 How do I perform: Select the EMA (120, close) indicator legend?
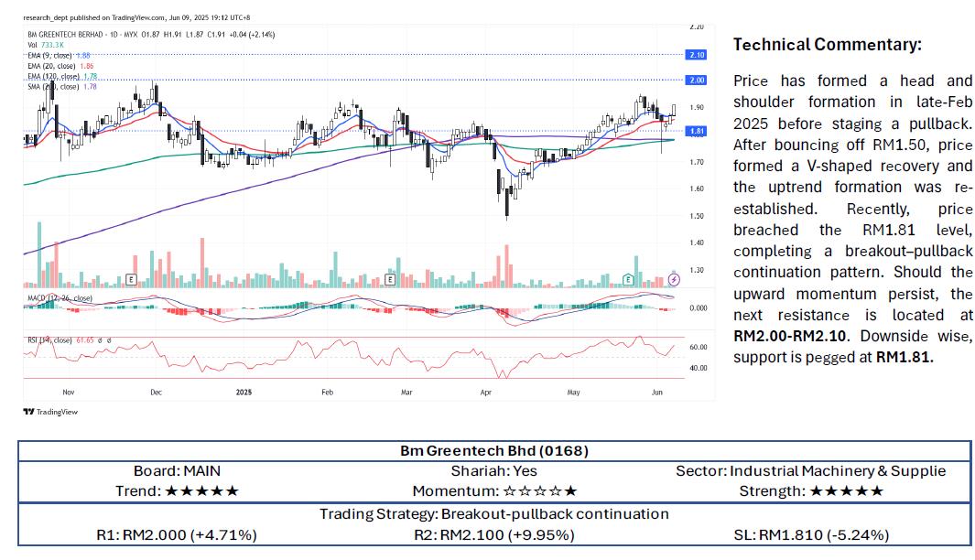click(62, 77)
